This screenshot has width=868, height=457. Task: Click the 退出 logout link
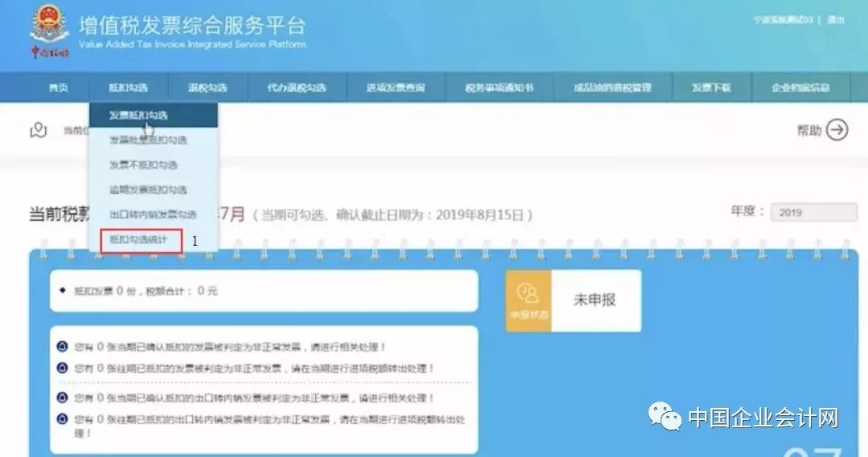pos(835,20)
